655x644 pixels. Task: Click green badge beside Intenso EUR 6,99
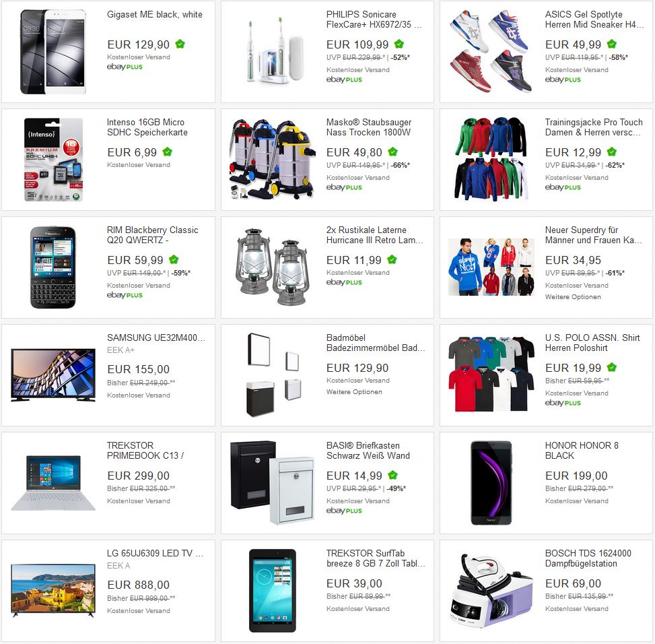(168, 152)
